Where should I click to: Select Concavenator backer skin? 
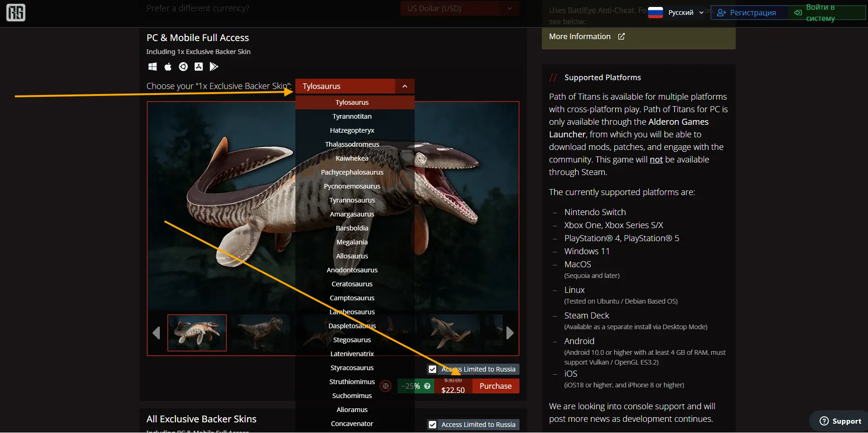355,424
